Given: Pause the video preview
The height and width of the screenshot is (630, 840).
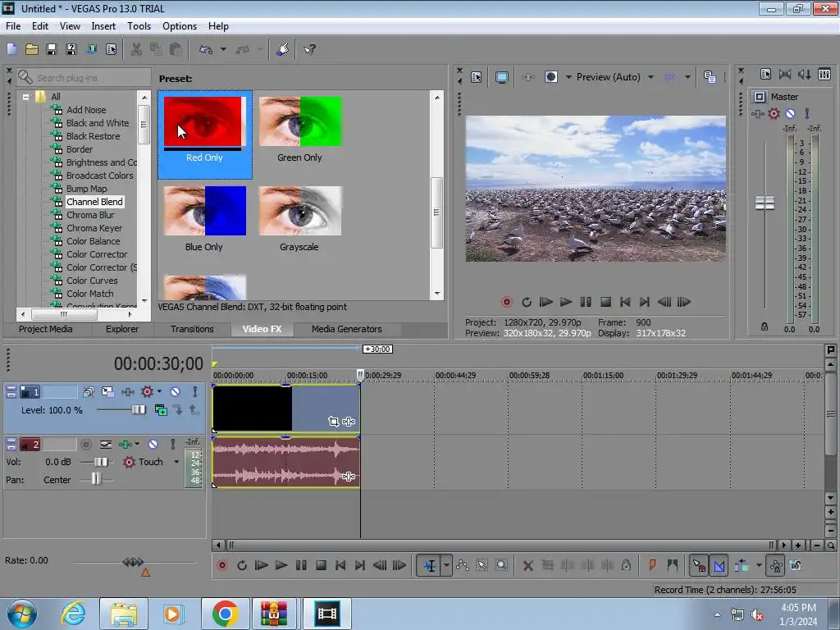Looking at the screenshot, I should pos(586,302).
